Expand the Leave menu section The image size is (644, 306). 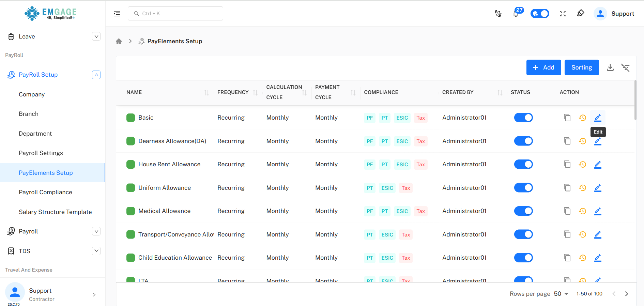pyautogui.click(x=96, y=36)
